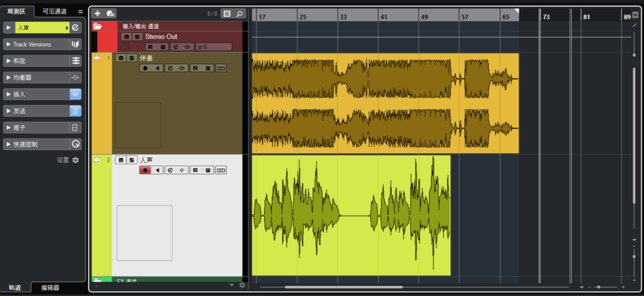This screenshot has height=296, width=644.
Task: Click the 音量 automation parameter field
Action: coord(213,46)
